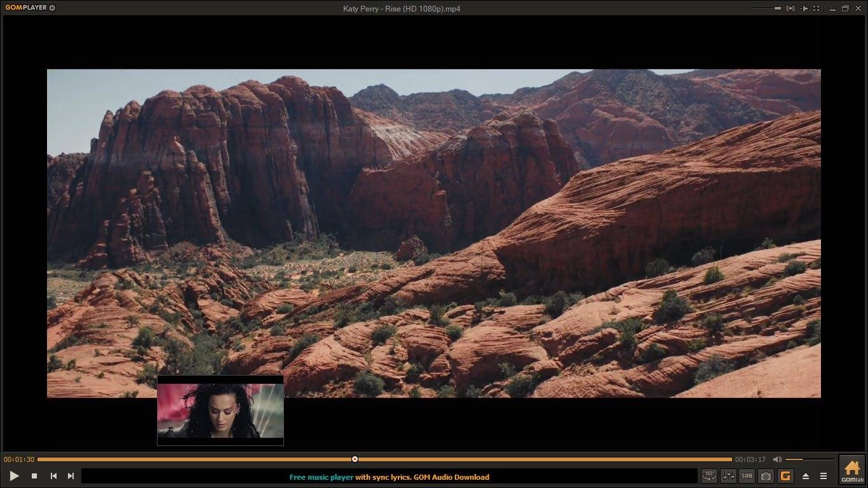Click the Play button
Viewport: 868px width, 488px height.
[14, 476]
